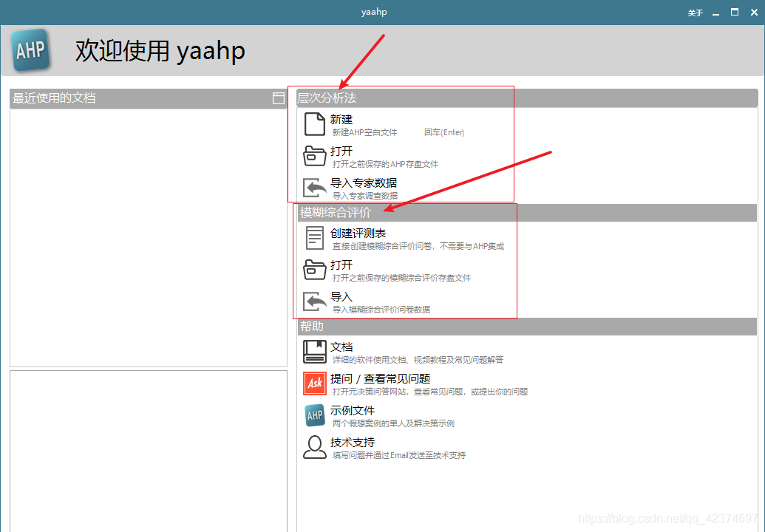Click the person icon for 技术支持
765x532 pixels.
[x=315, y=447]
